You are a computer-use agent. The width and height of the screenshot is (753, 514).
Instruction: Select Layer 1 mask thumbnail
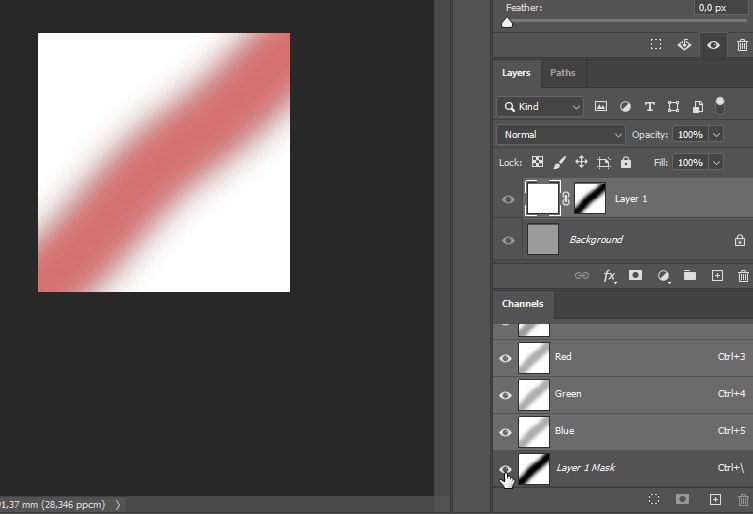pyautogui.click(x=590, y=198)
